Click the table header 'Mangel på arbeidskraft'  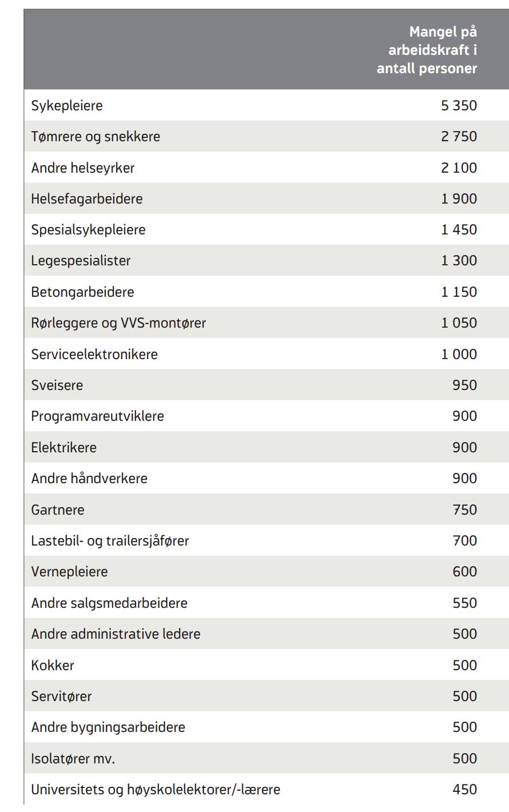(427, 50)
